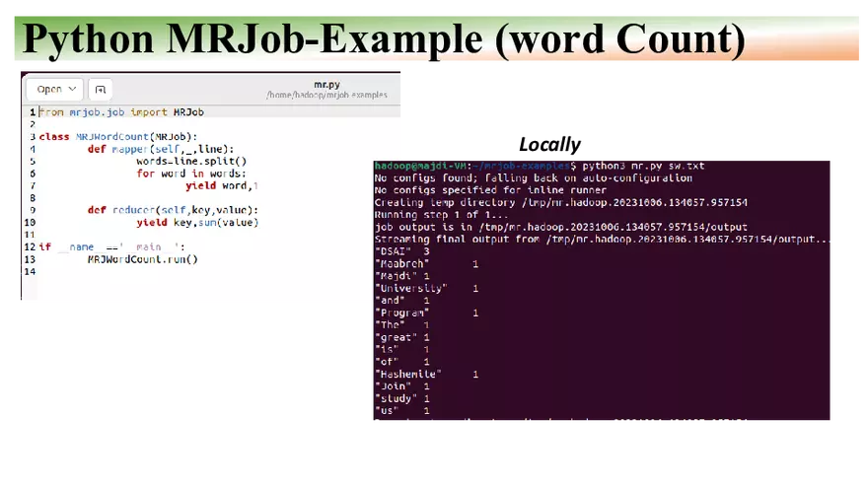This screenshot has height=488, width=868.
Task: Click the class MRJWordCount definition line
Action: [118, 136]
